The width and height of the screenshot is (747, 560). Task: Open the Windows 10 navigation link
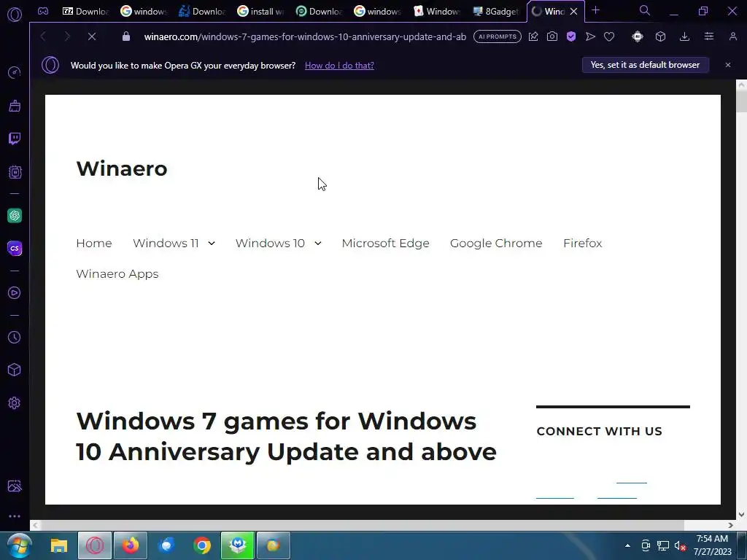point(270,244)
